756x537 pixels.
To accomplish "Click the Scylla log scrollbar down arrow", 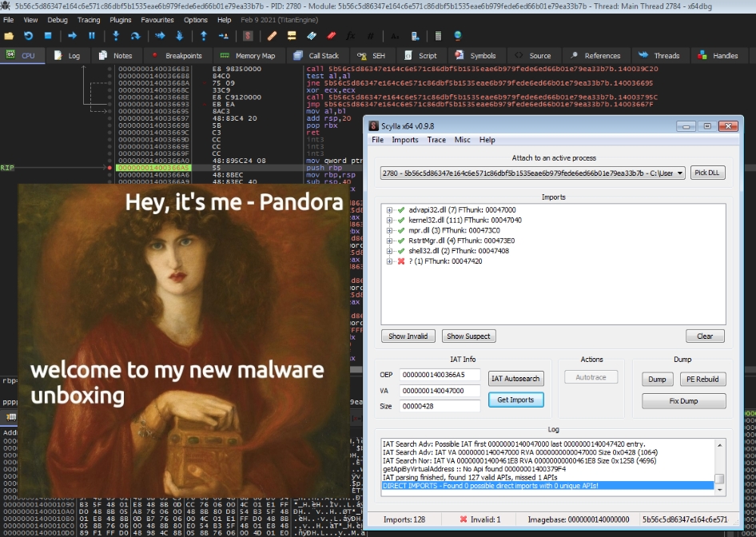I will point(720,490).
